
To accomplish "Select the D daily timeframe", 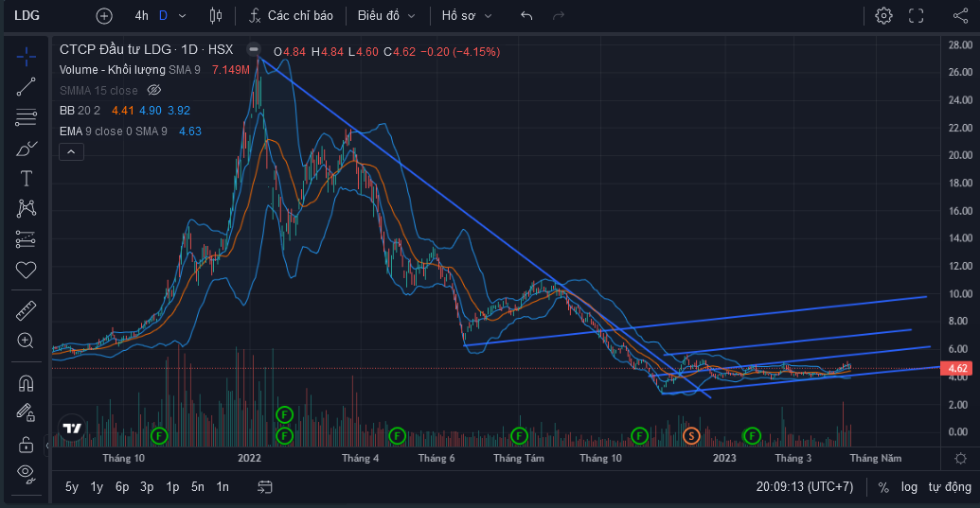I will [x=163, y=15].
